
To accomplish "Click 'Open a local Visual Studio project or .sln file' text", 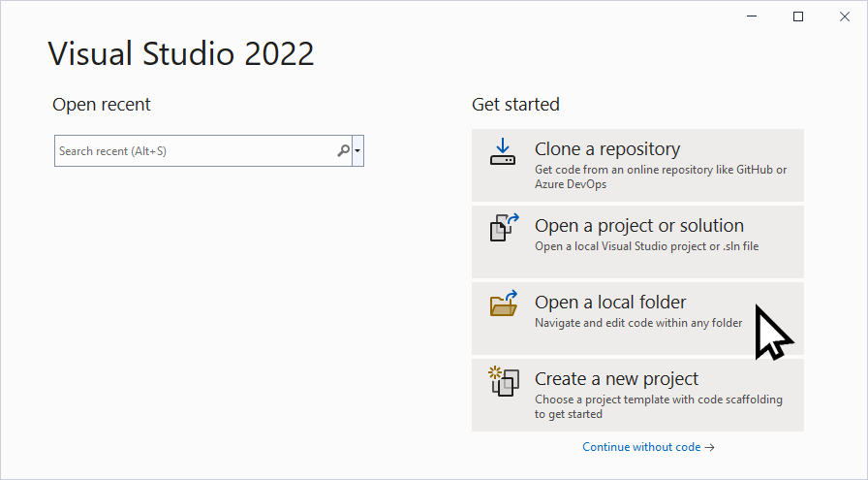I will (x=646, y=246).
